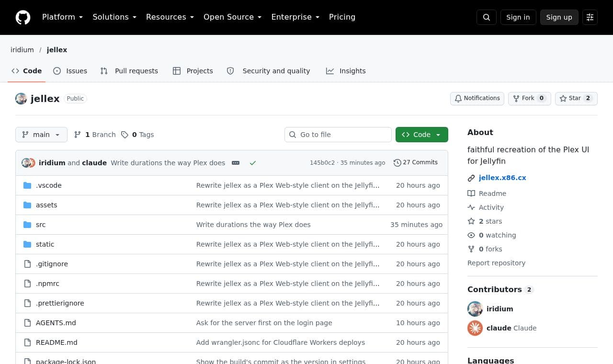Click iridium's avatar in Contributors
Viewport: 613px width, 364px height.
475,309
